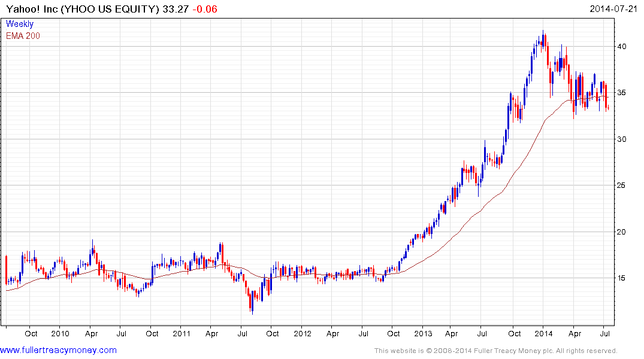644x359 pixels.
Task: Select the red price change -0.06
Action: [204, 9]
